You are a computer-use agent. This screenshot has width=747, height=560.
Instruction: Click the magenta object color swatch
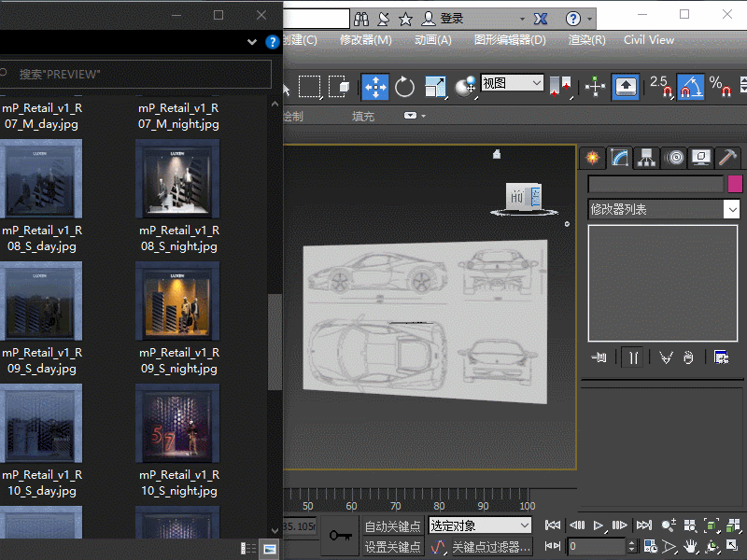click(x=735, y=184)
